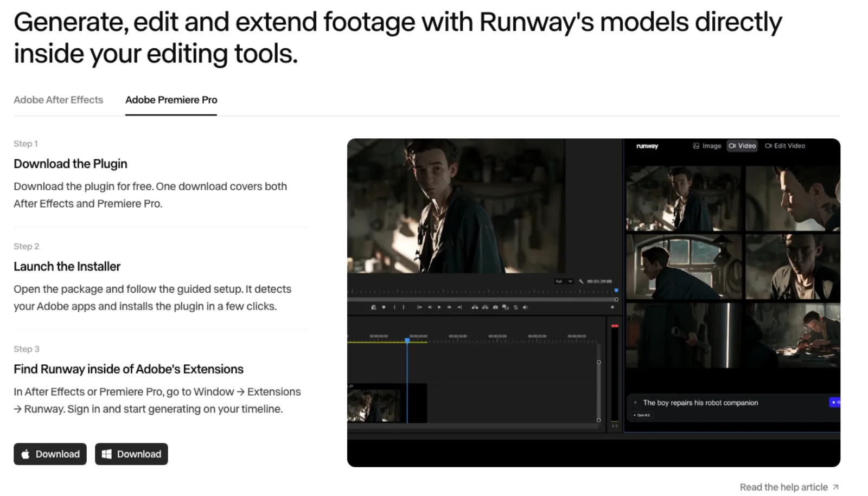Click the Go to Out point icon

tap(459, 307)
